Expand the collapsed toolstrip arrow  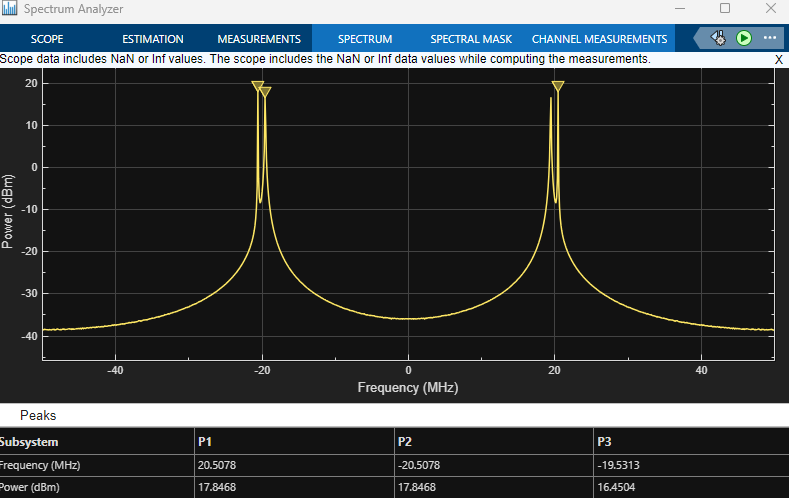click(x=695, y=39)
